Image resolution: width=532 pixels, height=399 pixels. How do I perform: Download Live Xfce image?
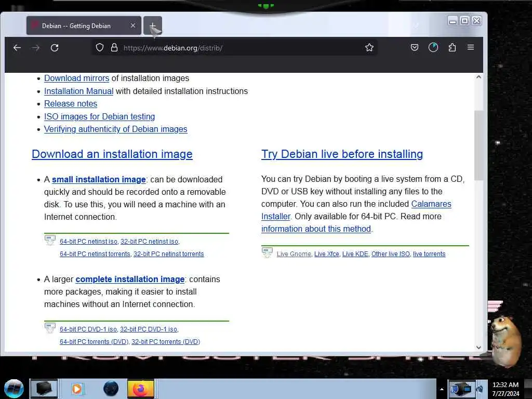(326, 254)
